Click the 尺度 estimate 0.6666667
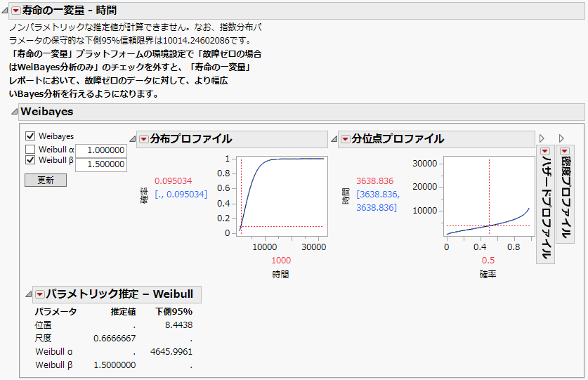This screenshot has width=588, height=380. (x=115, y=339)
